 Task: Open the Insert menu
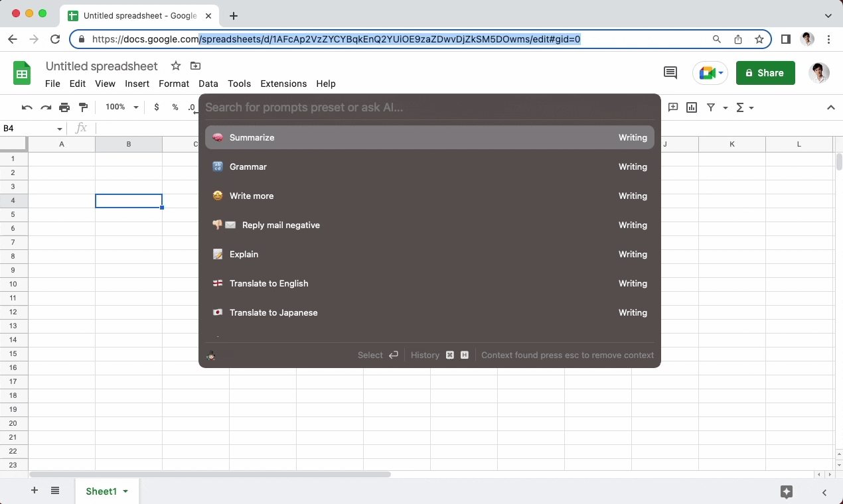point(137,84)
